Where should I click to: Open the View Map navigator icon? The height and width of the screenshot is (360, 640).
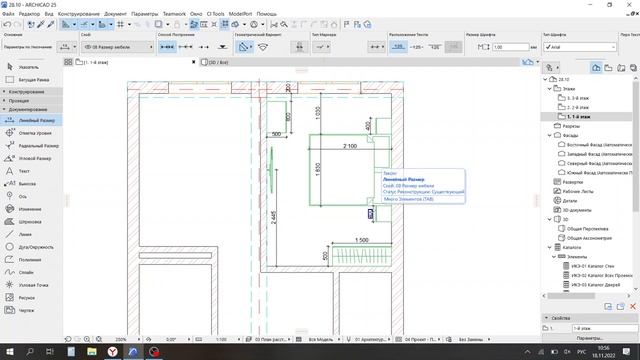coord(609,68)
